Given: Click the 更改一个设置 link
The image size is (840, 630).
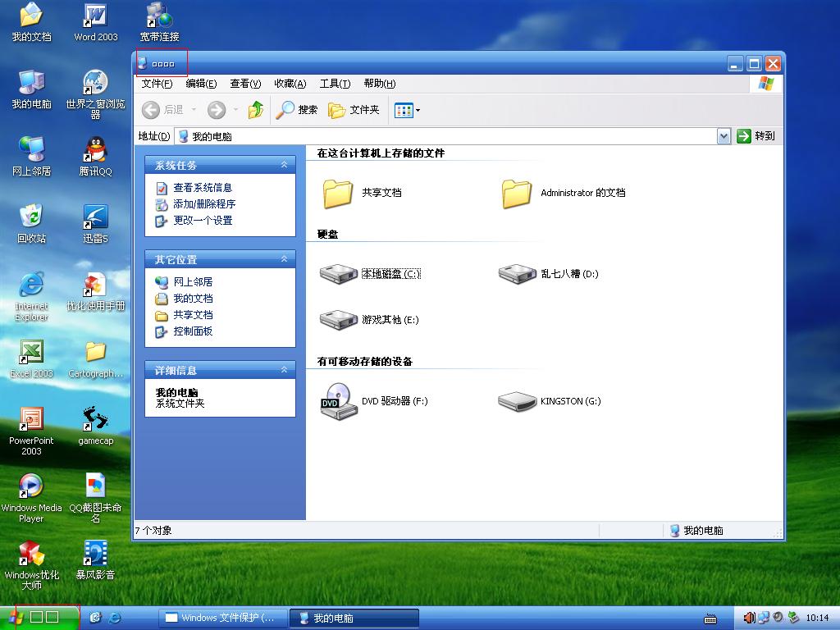Looking at the screenshot, I should tap(194, 220).
